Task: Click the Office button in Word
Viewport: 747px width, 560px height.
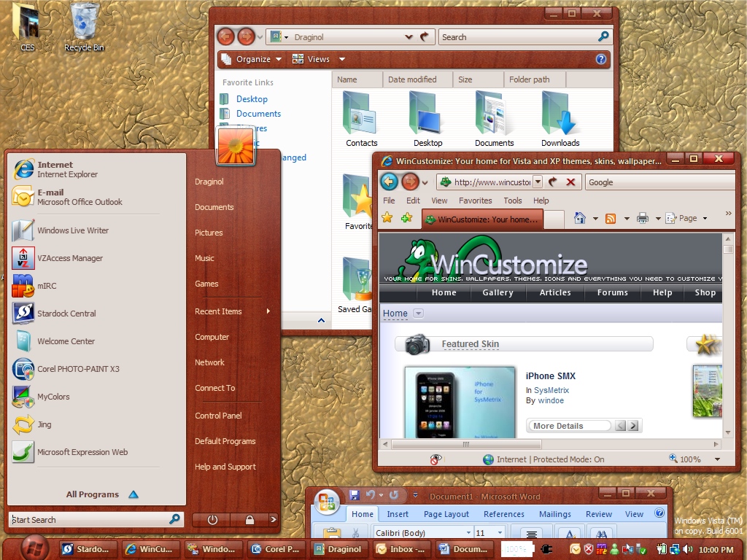Action: tap(327, 502)
